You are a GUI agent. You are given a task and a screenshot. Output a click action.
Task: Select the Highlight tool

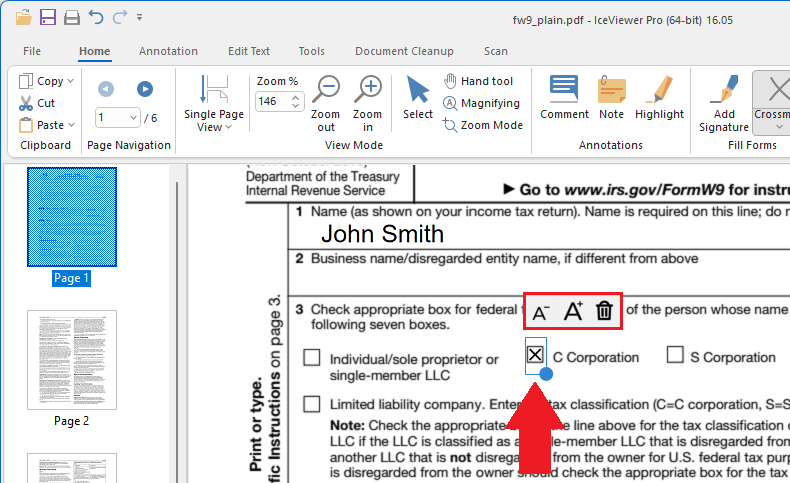point(659,98)
